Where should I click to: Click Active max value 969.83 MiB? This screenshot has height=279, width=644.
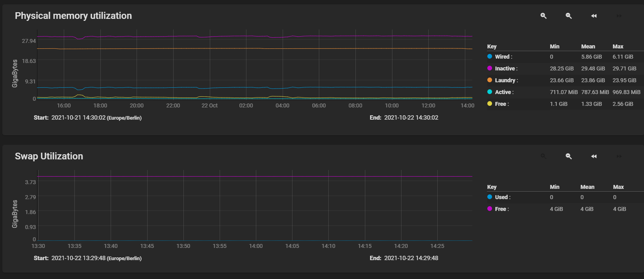click(626, 92)
